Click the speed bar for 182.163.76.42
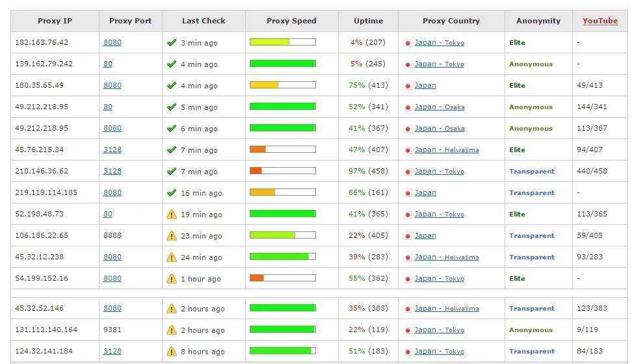 (x=283, y=42)
